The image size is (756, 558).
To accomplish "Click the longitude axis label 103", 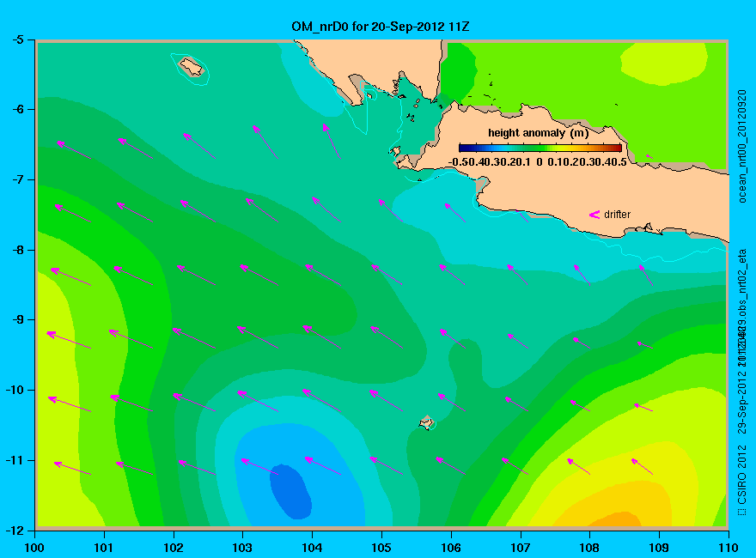I will point(242,548).
